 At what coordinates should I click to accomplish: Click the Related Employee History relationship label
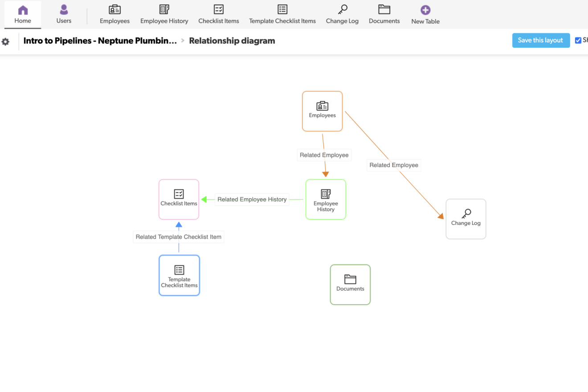(252, 200)
